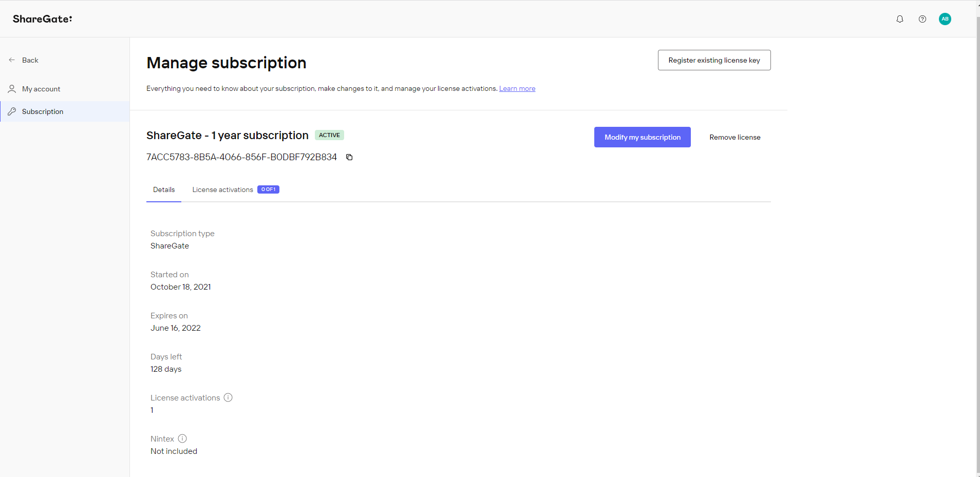The image size is (980, 477).
Task: Click the 0 OF 1 activations badge
Action: 268,189
